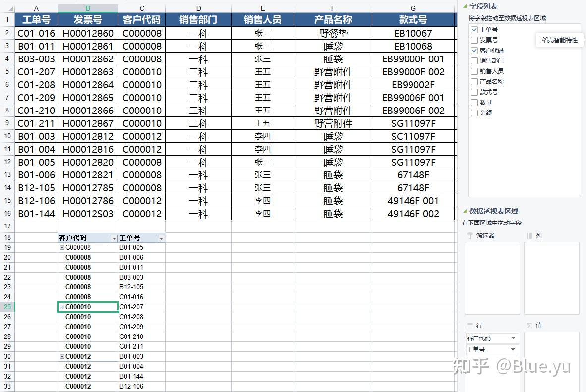Select cell EB99000F 002

[413, 72]
